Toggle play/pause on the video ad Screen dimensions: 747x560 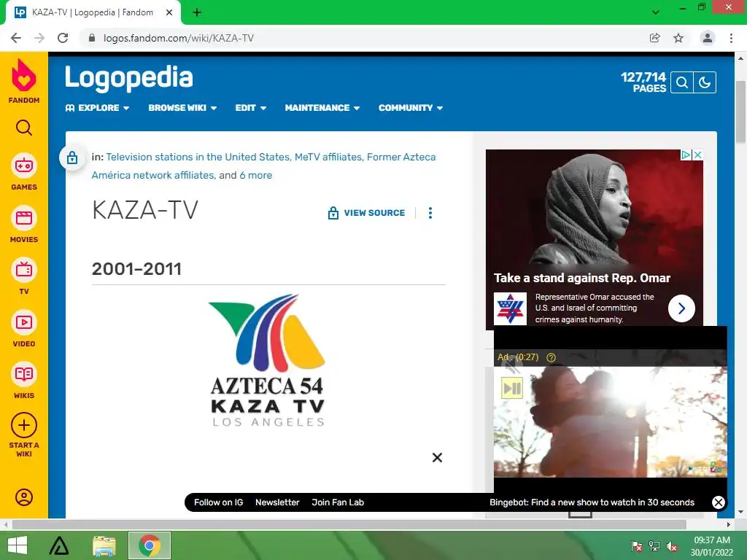(x=512, y=388)
